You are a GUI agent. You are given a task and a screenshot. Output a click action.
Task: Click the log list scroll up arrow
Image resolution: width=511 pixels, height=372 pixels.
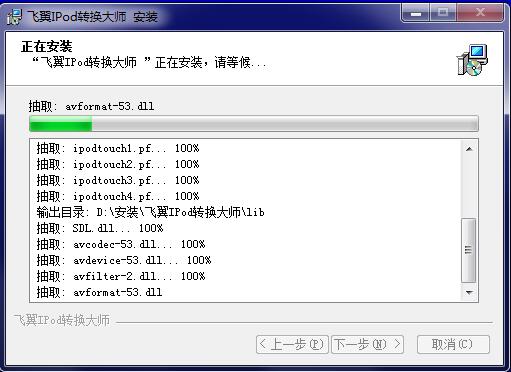tap(469, 149)
